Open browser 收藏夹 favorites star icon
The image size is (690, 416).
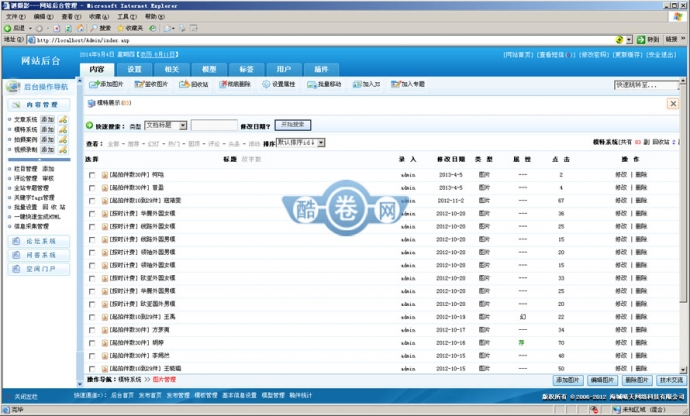(121, 28)
